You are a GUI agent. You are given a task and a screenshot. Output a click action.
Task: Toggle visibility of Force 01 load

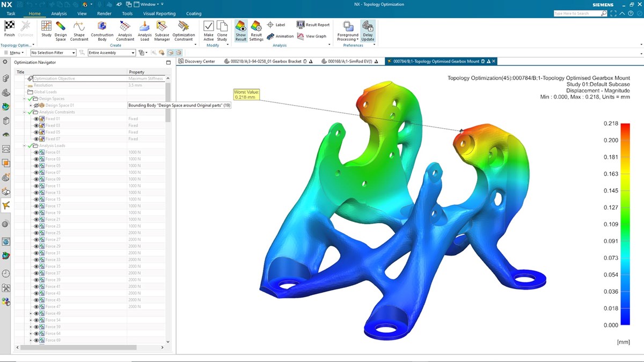click(x=36, y=152)
